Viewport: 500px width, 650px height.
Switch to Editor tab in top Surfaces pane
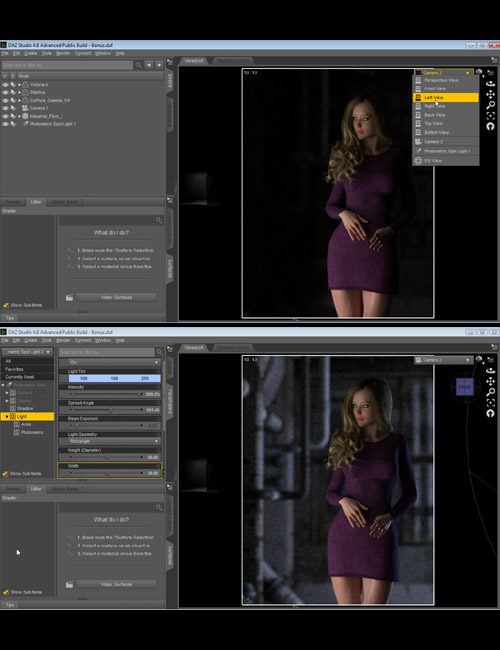[x=36, y=202]
